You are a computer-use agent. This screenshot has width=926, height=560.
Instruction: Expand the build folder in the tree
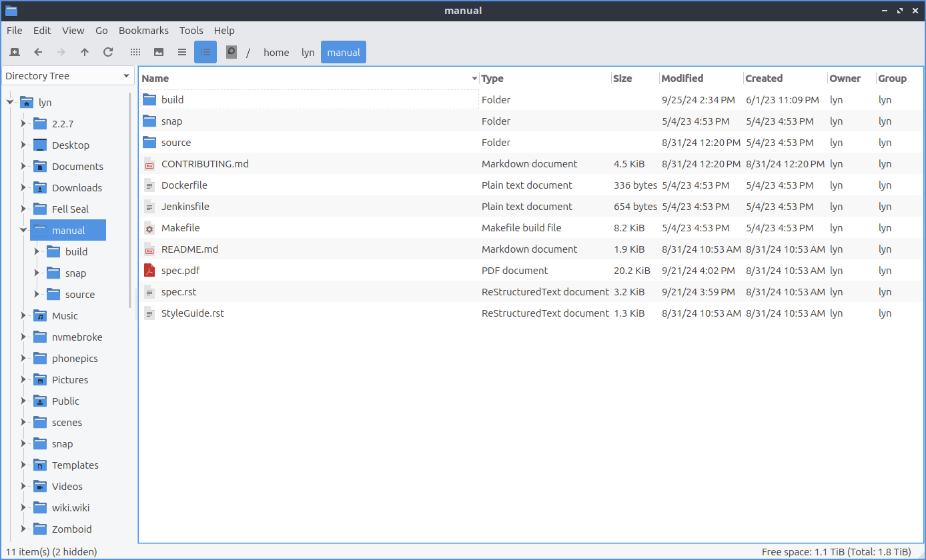37,251
